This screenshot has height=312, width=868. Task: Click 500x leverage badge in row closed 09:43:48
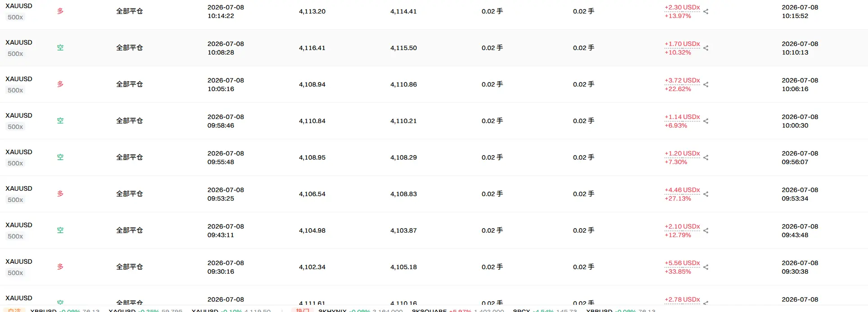[x=15, y=236]
